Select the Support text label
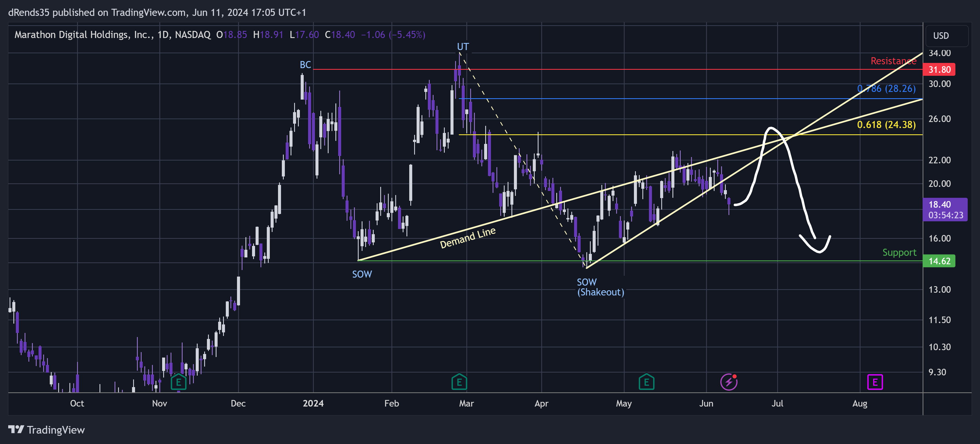The height and width of the screenshot is (444, 980). pos(899,253)
